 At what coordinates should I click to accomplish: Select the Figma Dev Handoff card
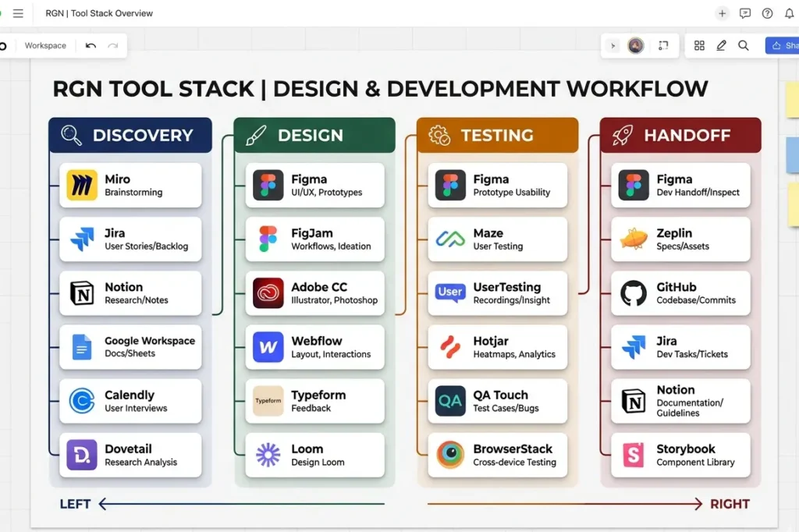coord(680,185)
